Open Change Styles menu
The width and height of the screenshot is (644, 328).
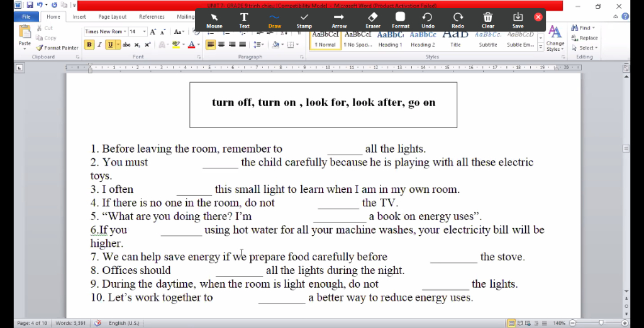pyautogui.click(x=555, y=38)
